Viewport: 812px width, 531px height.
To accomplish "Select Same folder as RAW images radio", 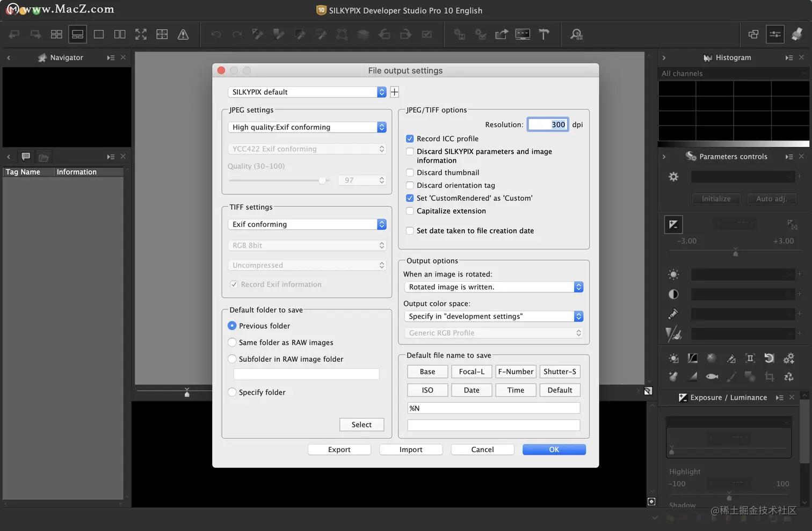I will tap(232, 343).
